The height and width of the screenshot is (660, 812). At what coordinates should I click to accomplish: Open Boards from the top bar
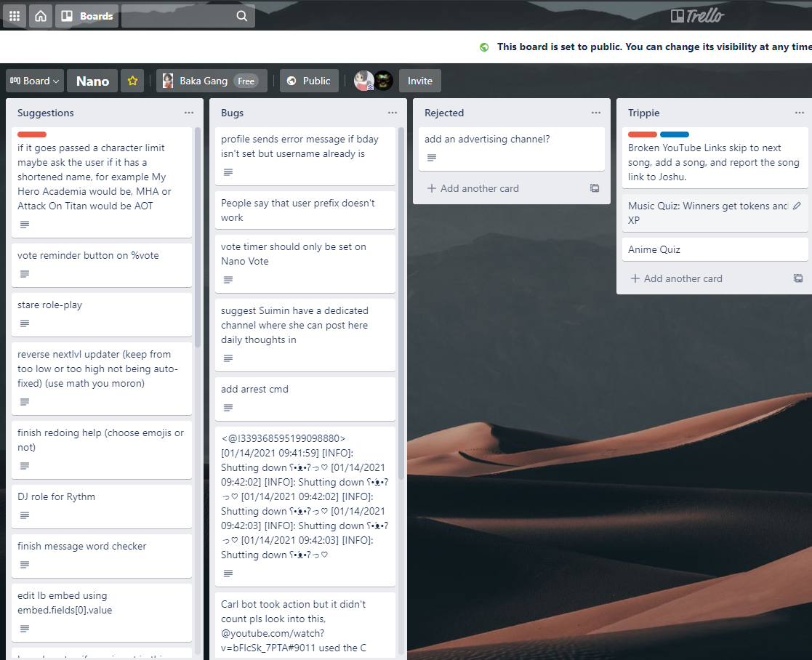click(87, 15)
